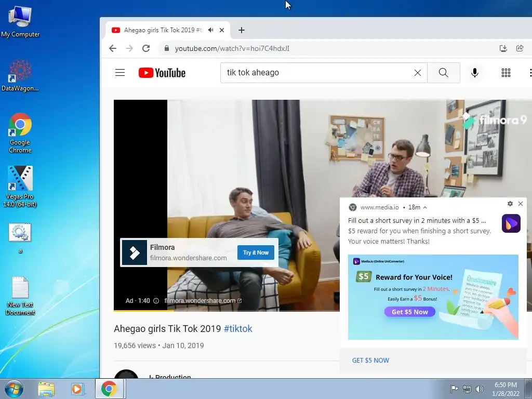
Task: Open Windows Explorer from taskbar
Action: tap(46, 389)
